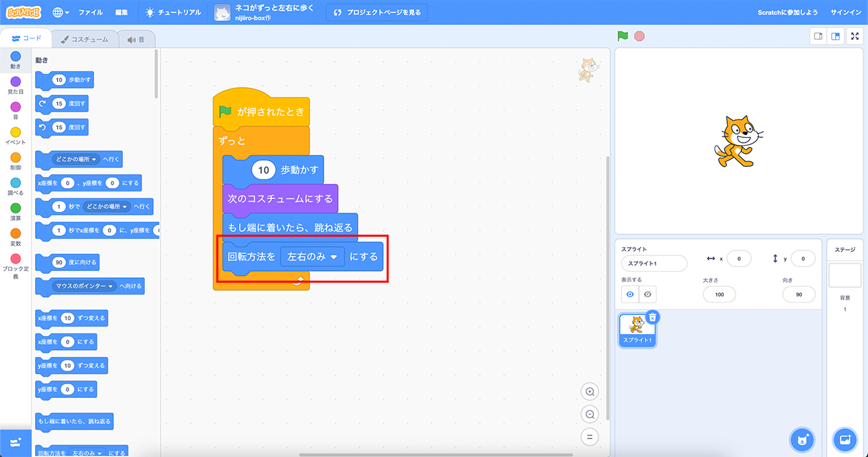Enter full screen stage mode
This screenshot has width=868, height=457.
pos(855,36)
